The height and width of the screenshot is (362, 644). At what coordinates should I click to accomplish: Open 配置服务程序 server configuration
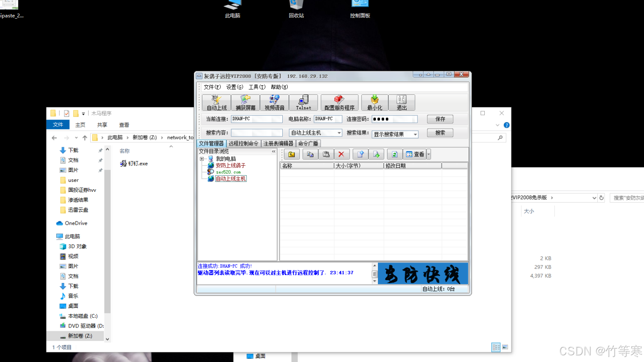339,102
